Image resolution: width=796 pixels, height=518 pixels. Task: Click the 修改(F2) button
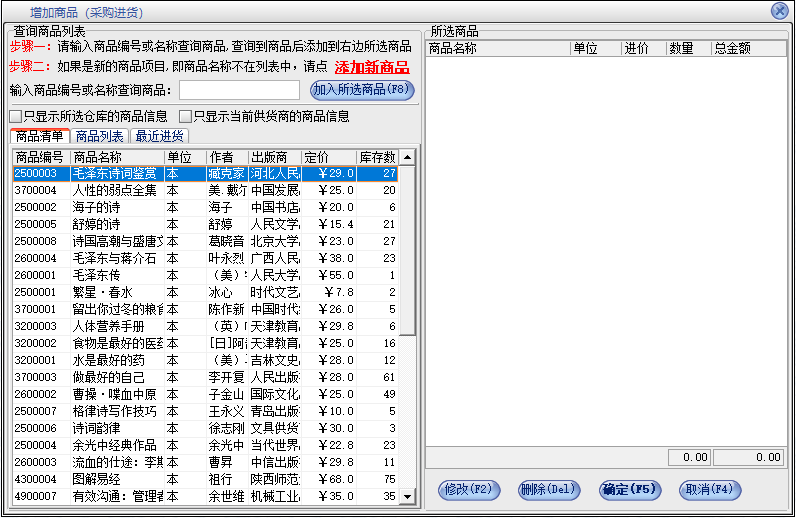click(x=469, y=490)
